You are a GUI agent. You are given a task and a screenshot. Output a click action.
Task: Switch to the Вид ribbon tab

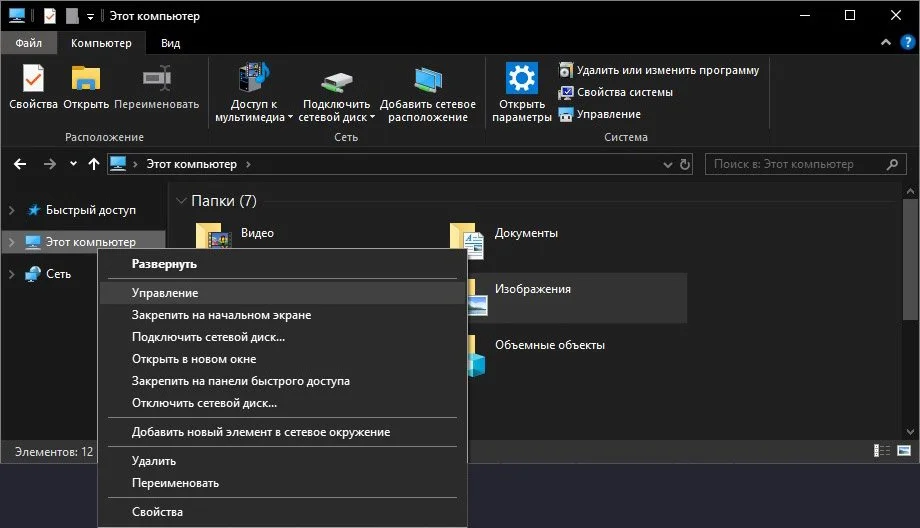pyautogui.click(x=171, y=43)
